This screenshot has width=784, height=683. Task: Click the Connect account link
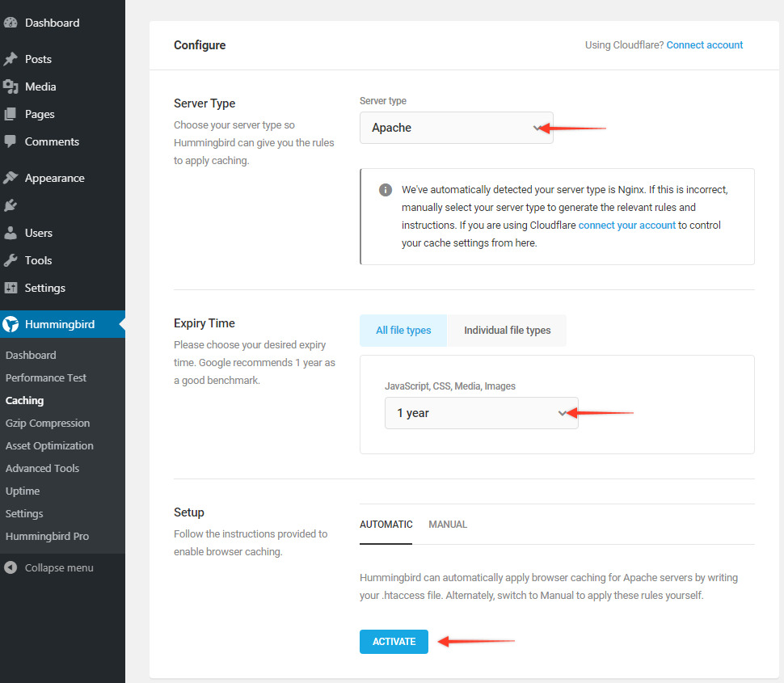point(705,45)
